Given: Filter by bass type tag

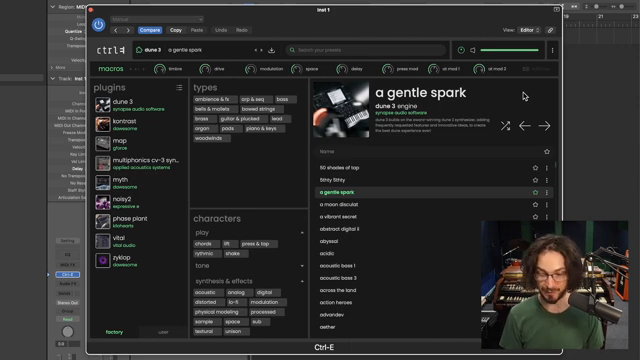Looking at the screenshot, I should (285, 99).
